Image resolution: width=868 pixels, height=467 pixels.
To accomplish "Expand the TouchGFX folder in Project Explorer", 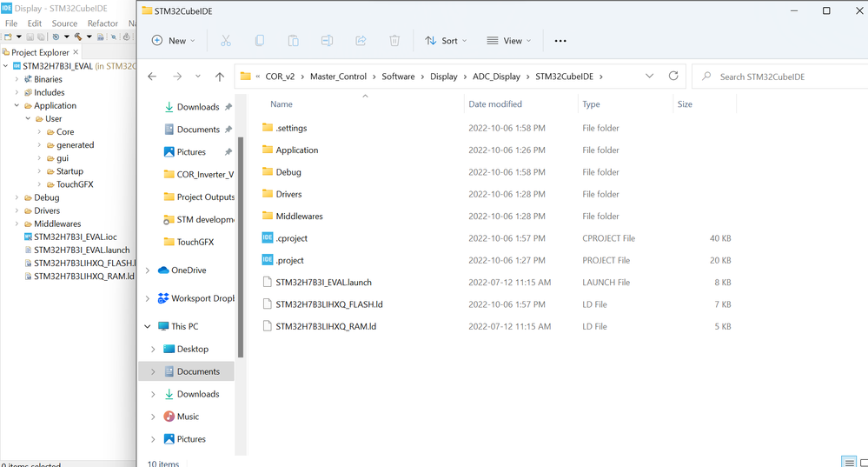I will [x=39, y=183].
